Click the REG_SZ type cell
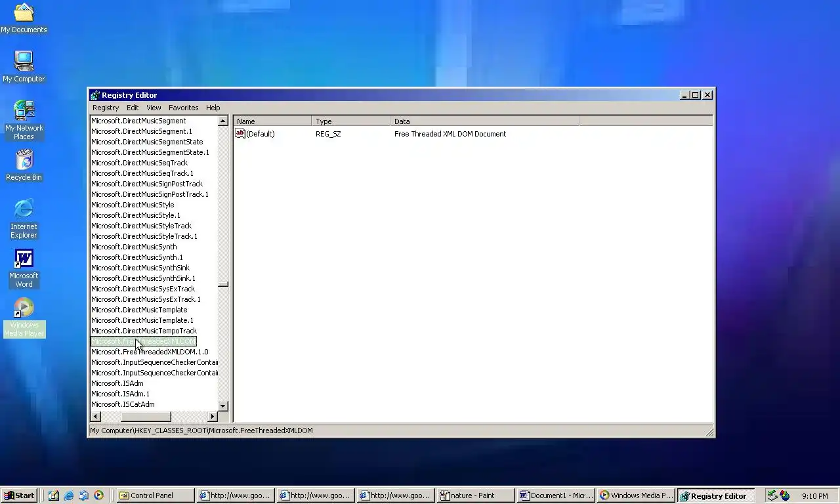 click(x=328, y=134)
